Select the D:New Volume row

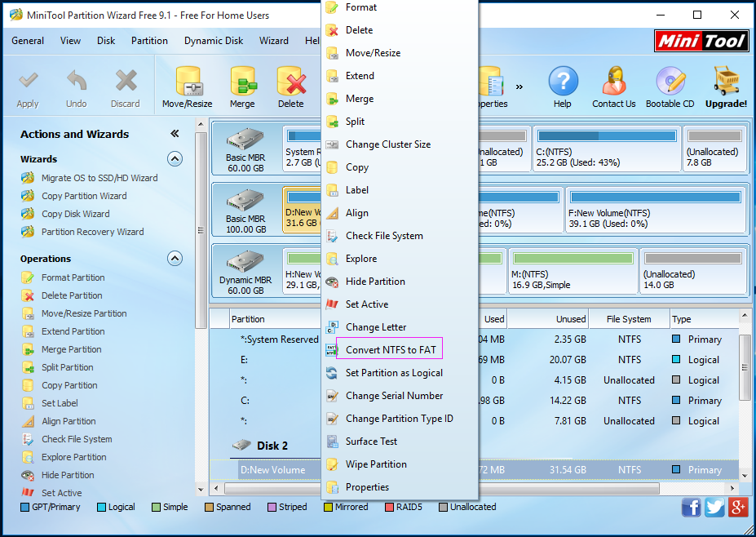point(474,470)
